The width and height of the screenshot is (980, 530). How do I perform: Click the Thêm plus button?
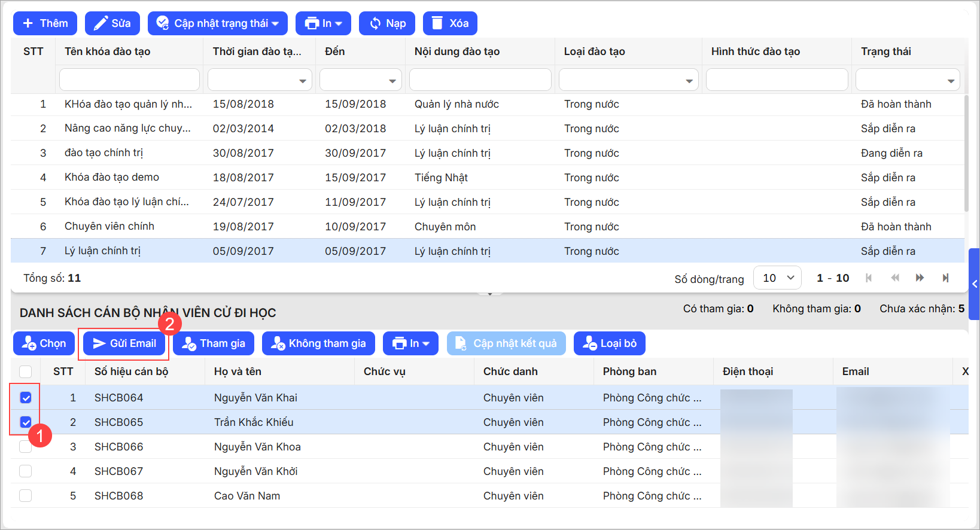45,23
